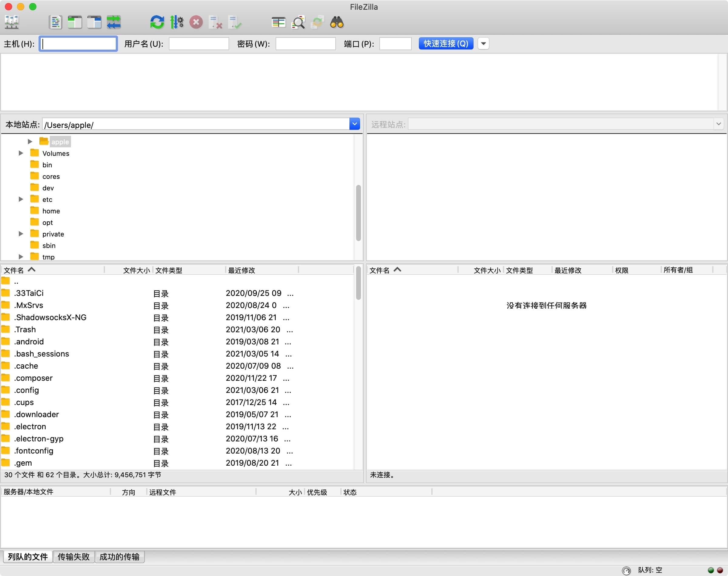The width and height of the screenshot is (728, 576).
Task: Sort local files by 文件类型 column
Action: click(x=189, y=270)
